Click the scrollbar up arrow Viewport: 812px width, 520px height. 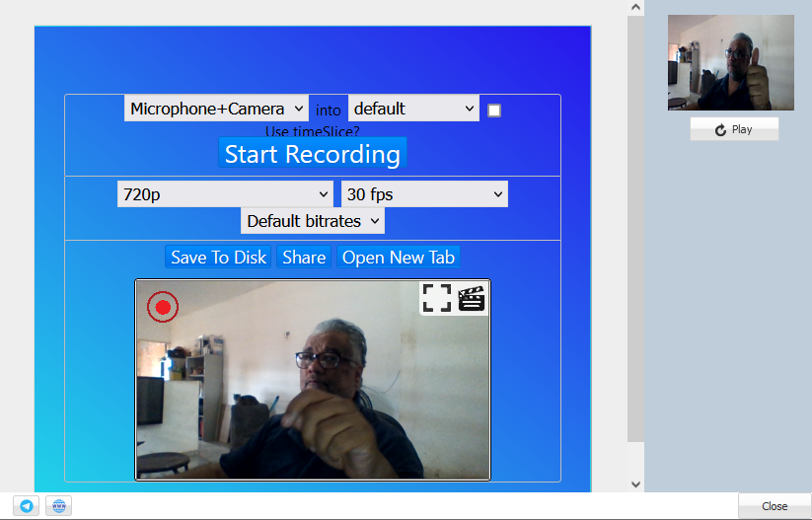tap(636, 7)
